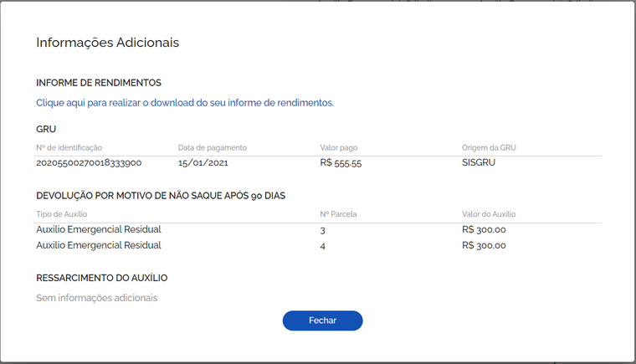Image resolution: width=636 pixels, height=364 pixels.
Task: Click the R$ 300,00 value for parcela 3
Action: pyautogui.click(x=484, y=229)
